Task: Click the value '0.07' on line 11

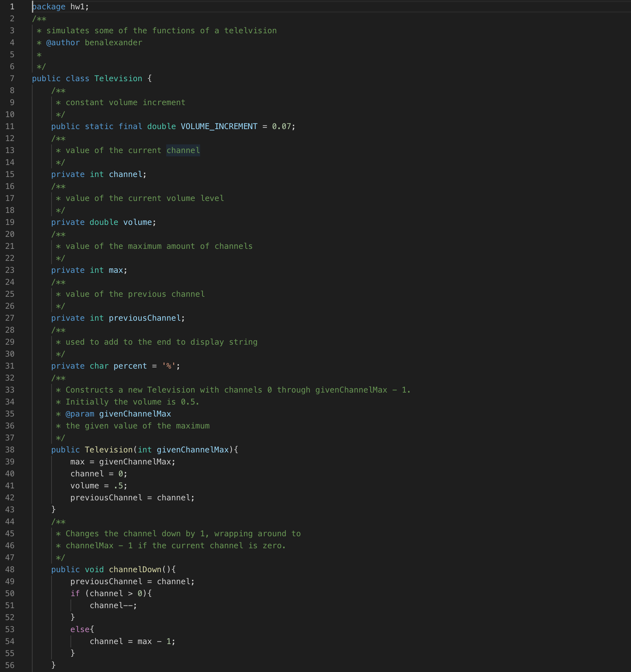Action: point(281,126)
